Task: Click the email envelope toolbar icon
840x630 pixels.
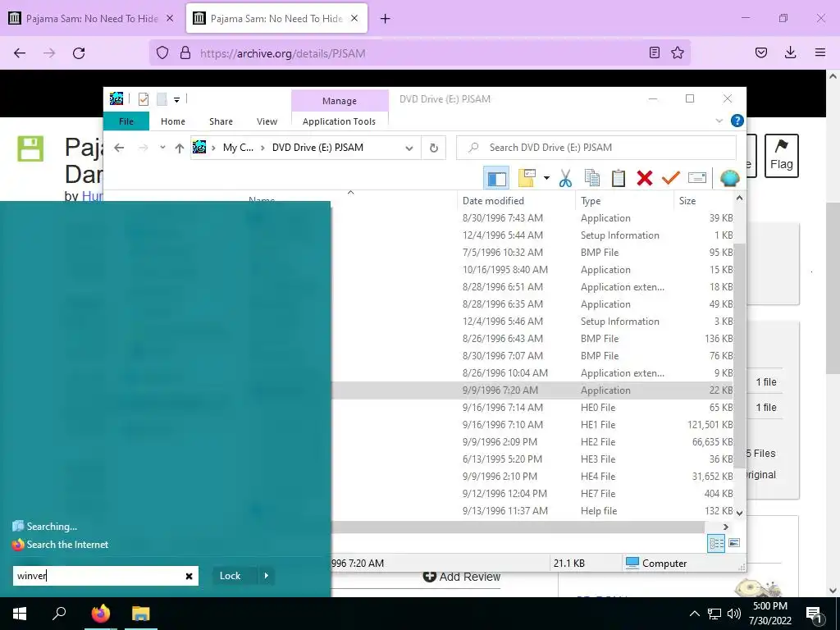Action: [x=697, y=178]
